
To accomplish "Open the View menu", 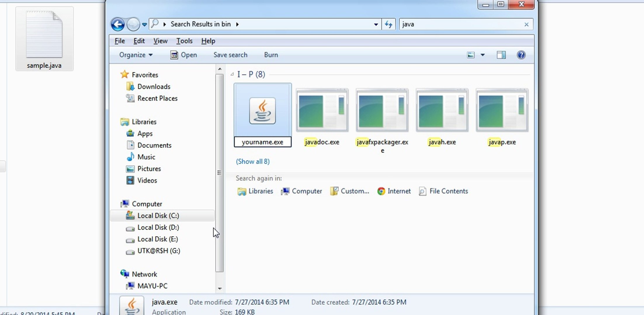I will coord(160,41).
